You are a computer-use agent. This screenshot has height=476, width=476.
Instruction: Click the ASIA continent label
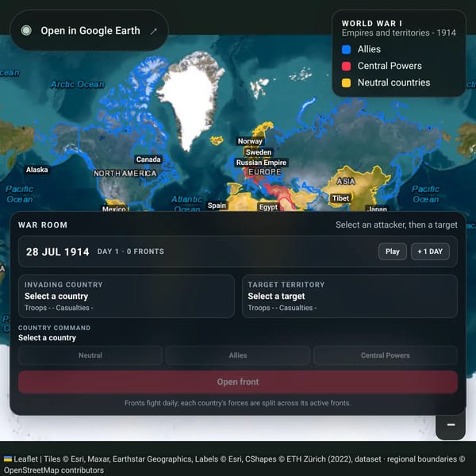point(345,181)
